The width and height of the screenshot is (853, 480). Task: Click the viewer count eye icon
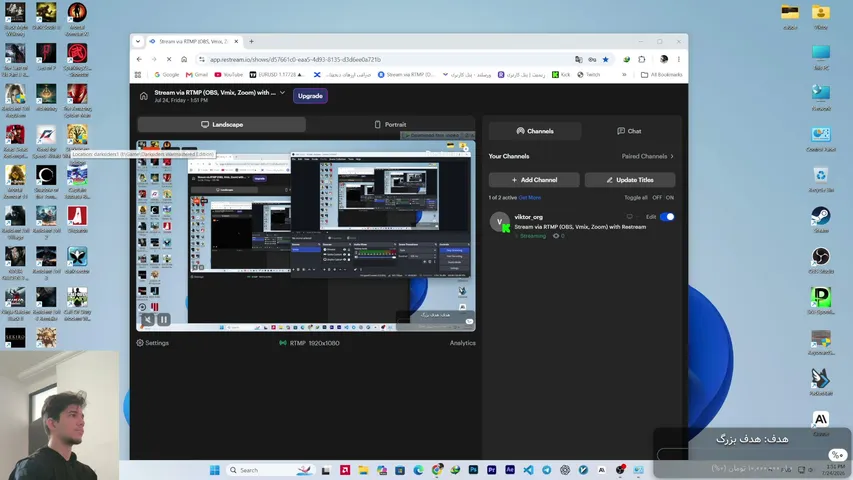point(556,236)
